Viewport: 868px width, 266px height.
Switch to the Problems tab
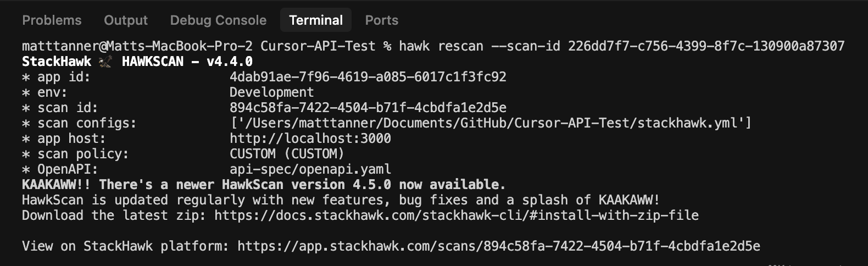click(x=52, y=20)
